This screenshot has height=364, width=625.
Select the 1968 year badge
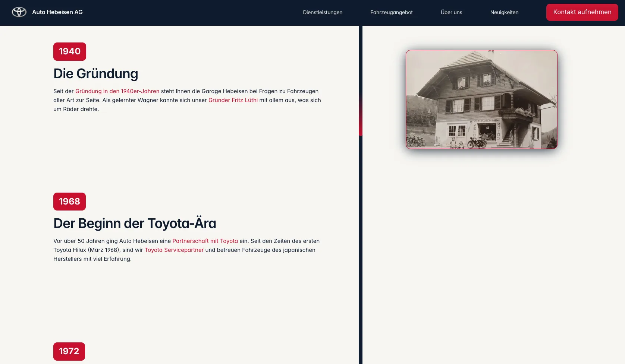(69, 202)
